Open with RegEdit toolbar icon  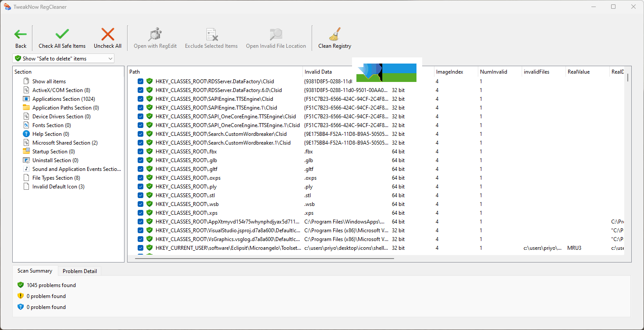(155, 34)
